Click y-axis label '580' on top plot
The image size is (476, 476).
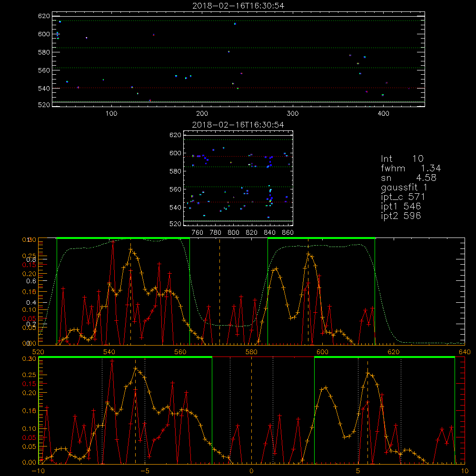(44, 52)
